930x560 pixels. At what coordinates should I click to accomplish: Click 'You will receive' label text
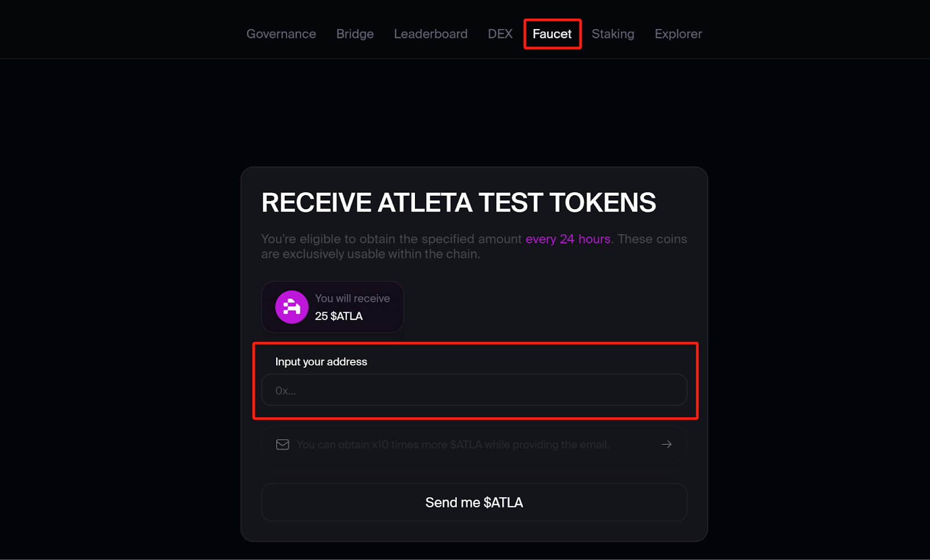[x=352, y=298]
